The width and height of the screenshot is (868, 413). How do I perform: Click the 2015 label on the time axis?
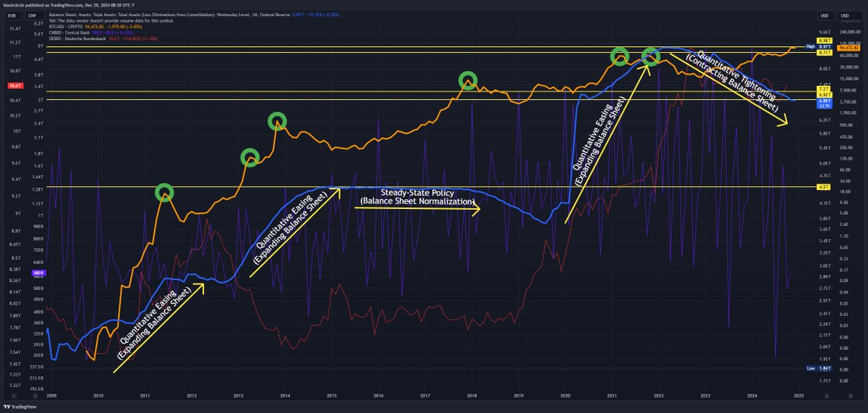(x=332, y=396)
